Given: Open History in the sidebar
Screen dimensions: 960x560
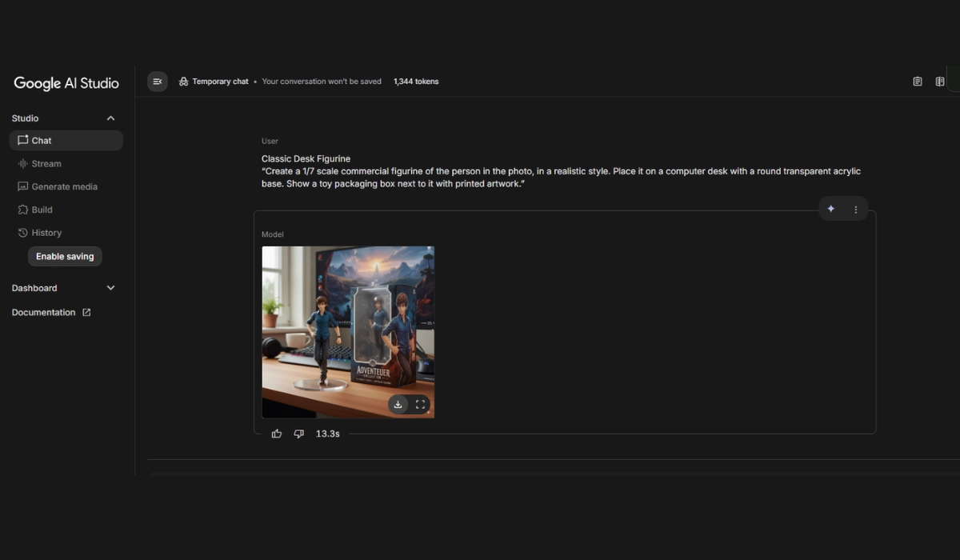Looking at the screenshot, I should click(x=46, y=233).
